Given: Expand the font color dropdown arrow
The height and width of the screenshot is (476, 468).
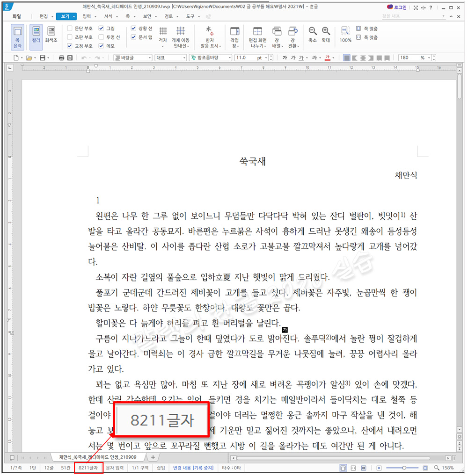Looking at the screenshot, I should (x=333, y=58).
